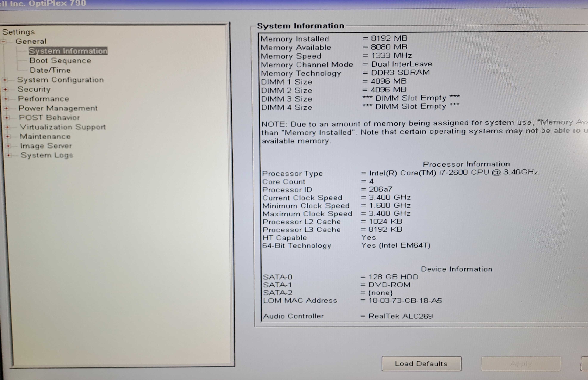Select the Image Server label
Image resolution: width=588 pixels, height=380 pixels.
46,146
